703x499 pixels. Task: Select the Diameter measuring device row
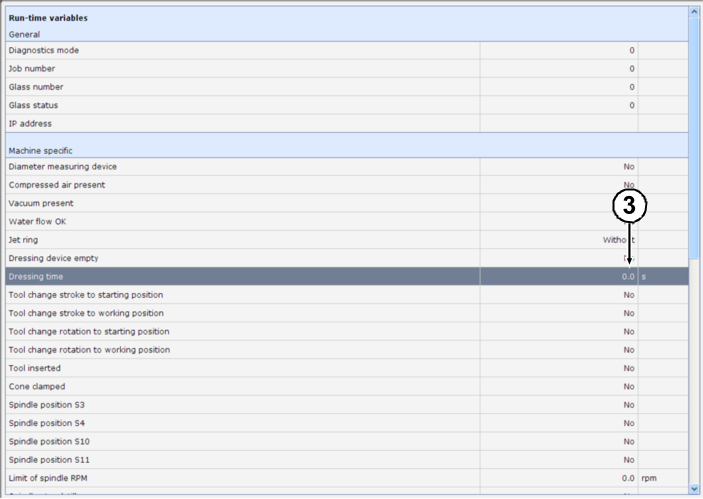click(x=240, y=166)
